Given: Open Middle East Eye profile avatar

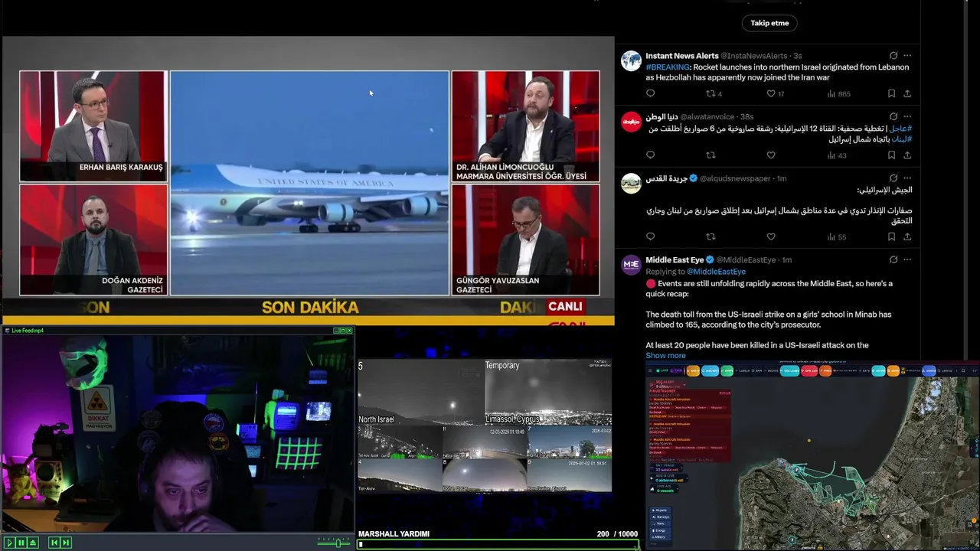Looking at the screenshot, I should (x=631, y=265).
